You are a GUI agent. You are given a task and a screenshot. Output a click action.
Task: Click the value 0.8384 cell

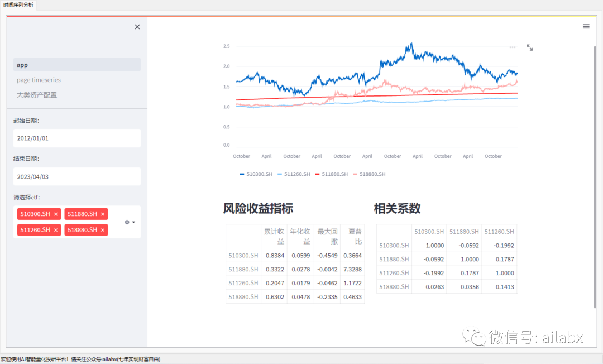click(274, 255)
